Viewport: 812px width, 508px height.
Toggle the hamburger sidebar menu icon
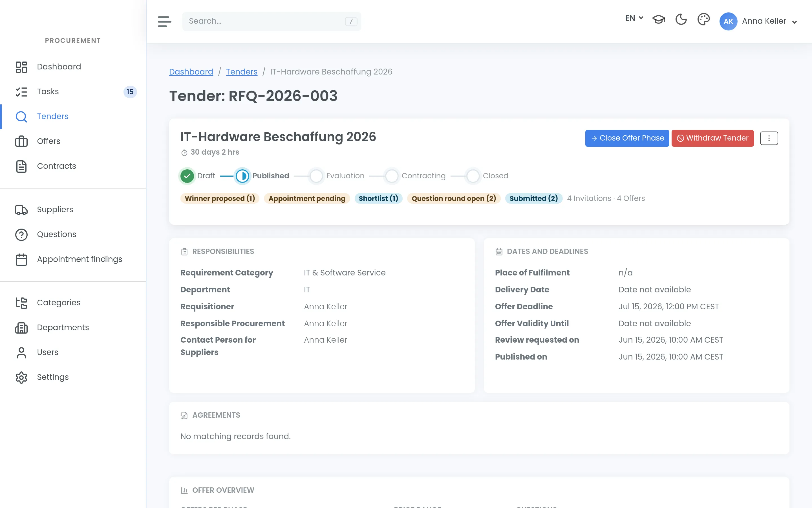click(x=164, y=21)
